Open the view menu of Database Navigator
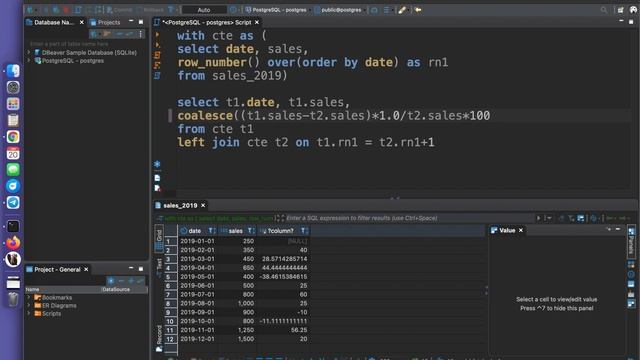 (140, 34)
